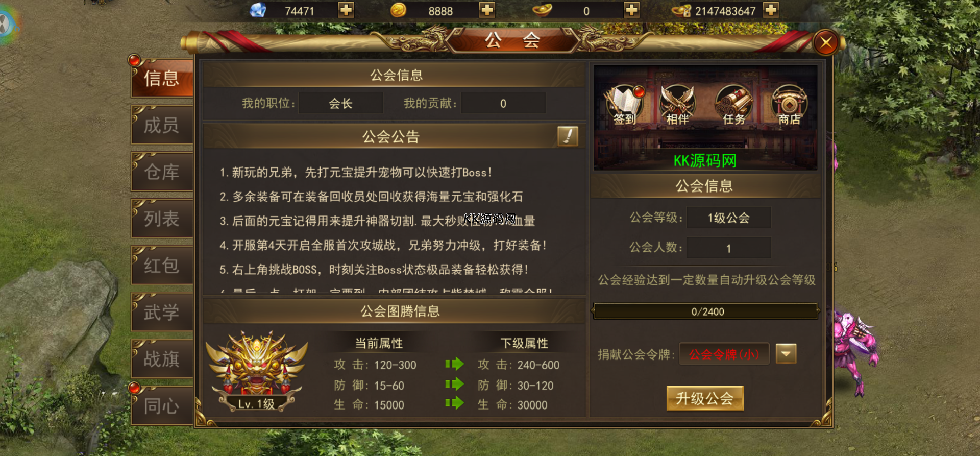Open the 战旗 battle flag tab

[162, 359]
